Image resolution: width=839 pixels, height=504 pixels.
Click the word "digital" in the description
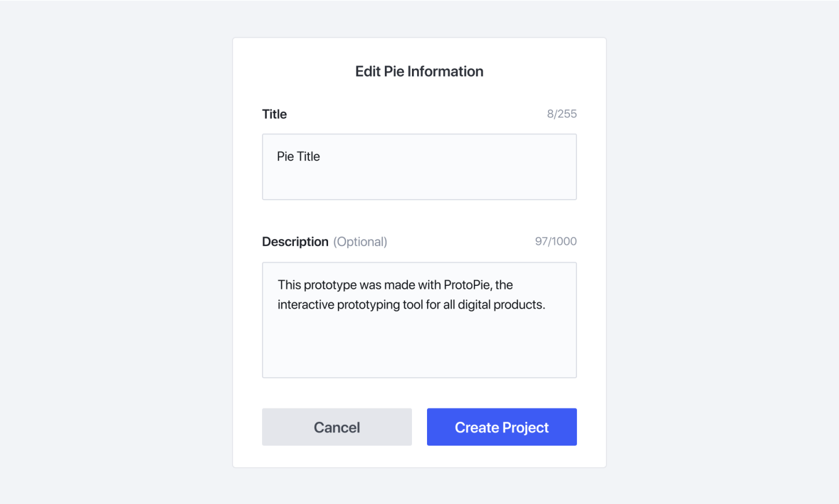point(474,305)
